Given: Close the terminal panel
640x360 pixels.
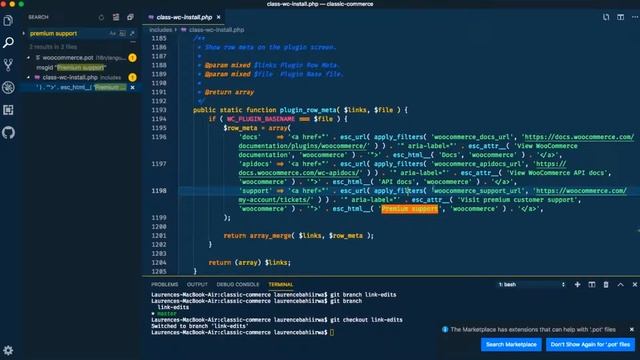Looking at the screenshot, I should [635, 284].
